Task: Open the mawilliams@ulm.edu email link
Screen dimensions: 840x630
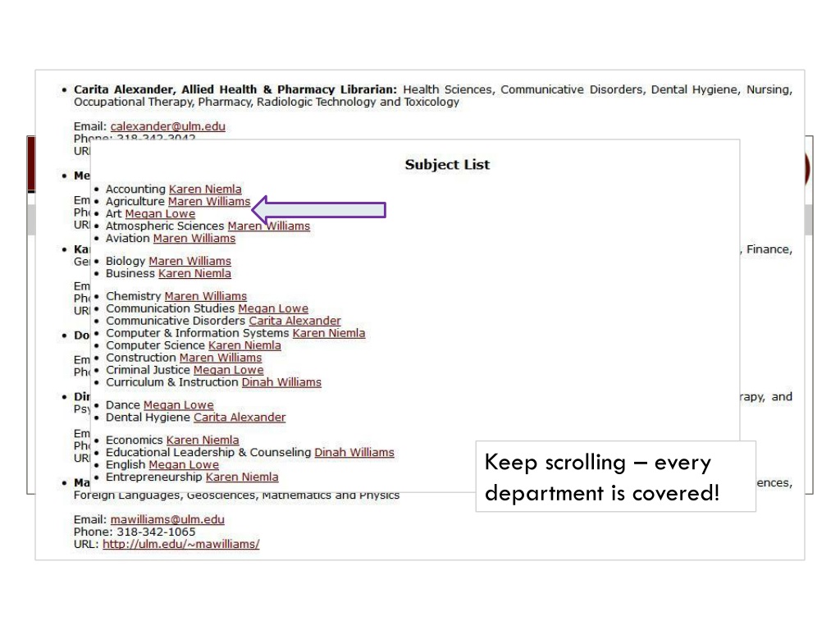Action: point(167,519)
